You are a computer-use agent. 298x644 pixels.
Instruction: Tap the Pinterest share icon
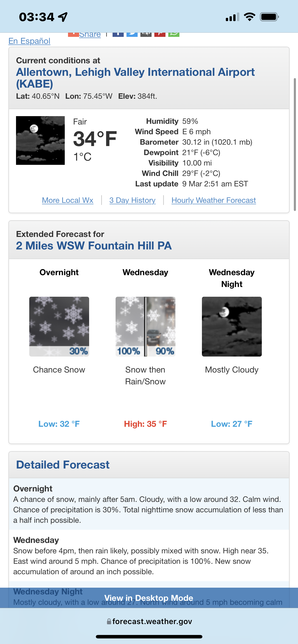coord(160,35)
